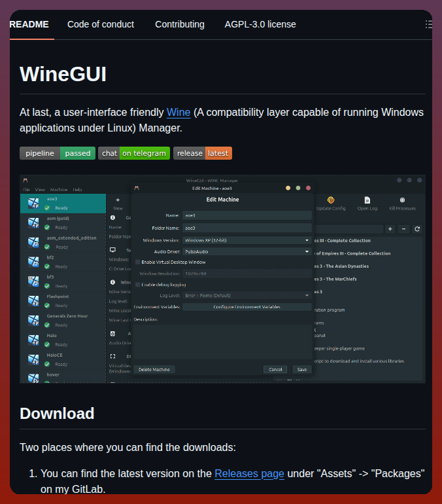Click the Audio speaker icon in detail panel

[x=112, y=334]
